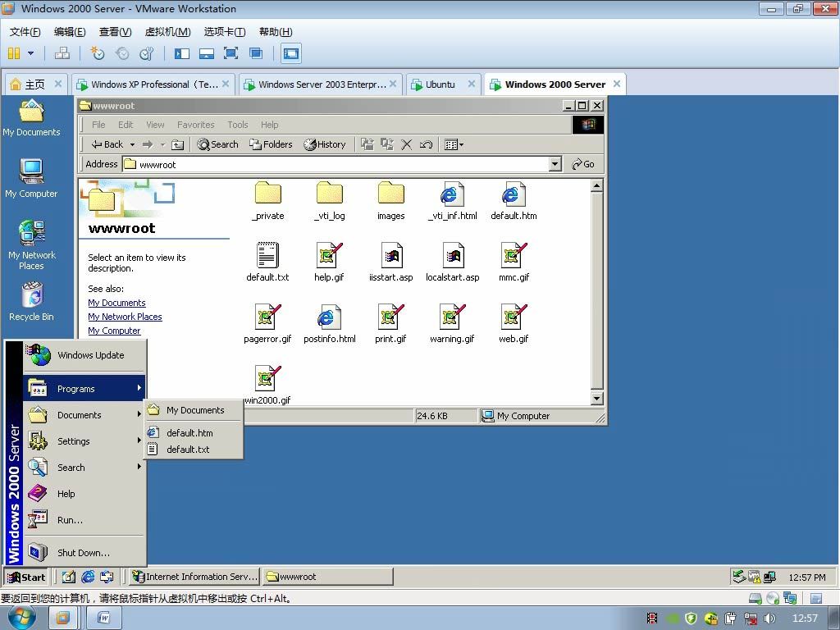The image size is (840, 630).
Task: Select the warning.gif file
Action: pos(452,324)
